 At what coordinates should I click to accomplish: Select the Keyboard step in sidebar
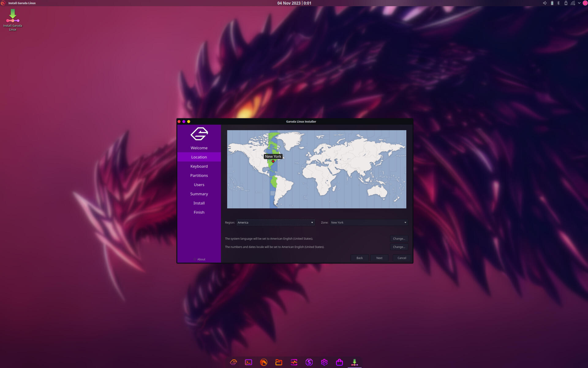pos(199,166)
